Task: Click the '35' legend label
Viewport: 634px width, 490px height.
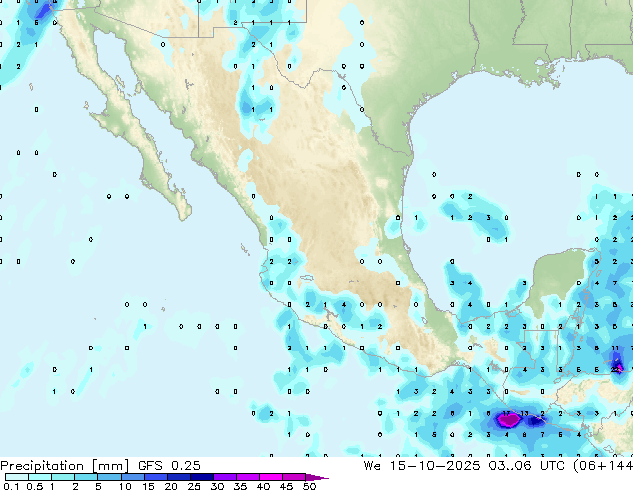Action: point(240,486)
